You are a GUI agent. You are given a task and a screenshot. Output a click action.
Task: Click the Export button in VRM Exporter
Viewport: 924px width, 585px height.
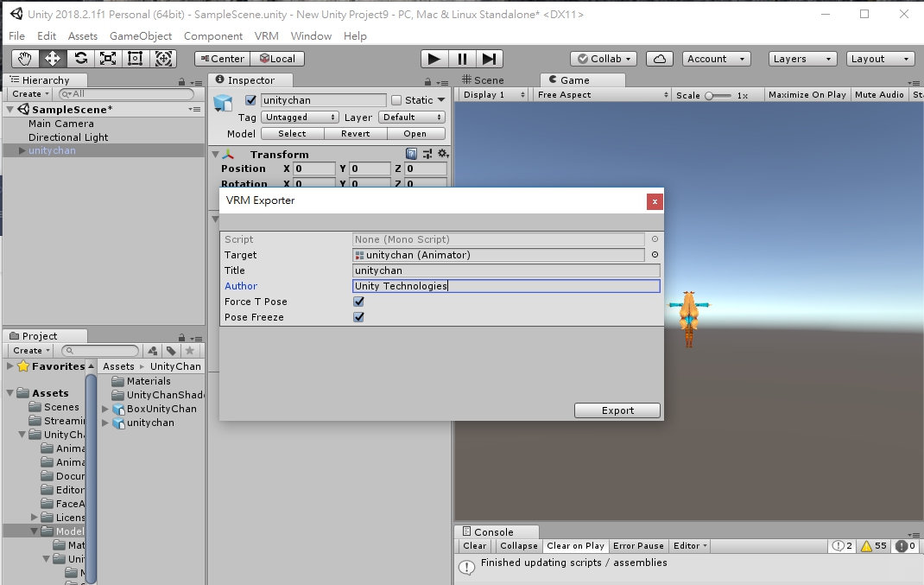pos(617,410)
